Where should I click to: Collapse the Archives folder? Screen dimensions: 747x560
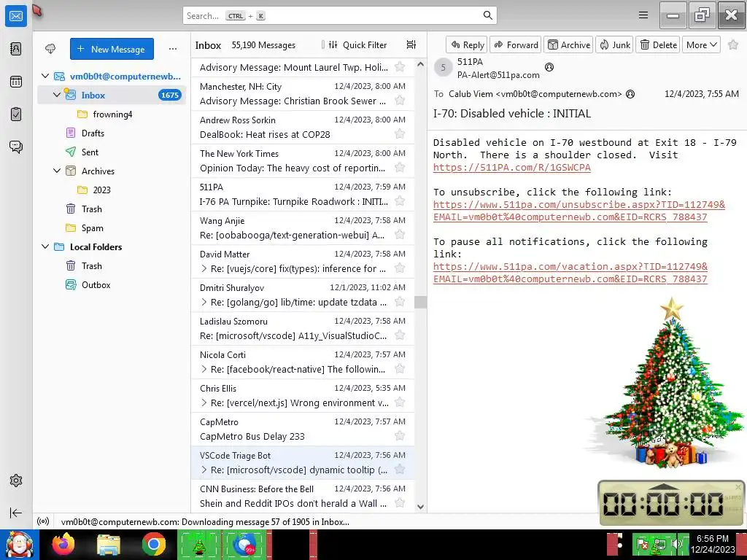(57, 171)
